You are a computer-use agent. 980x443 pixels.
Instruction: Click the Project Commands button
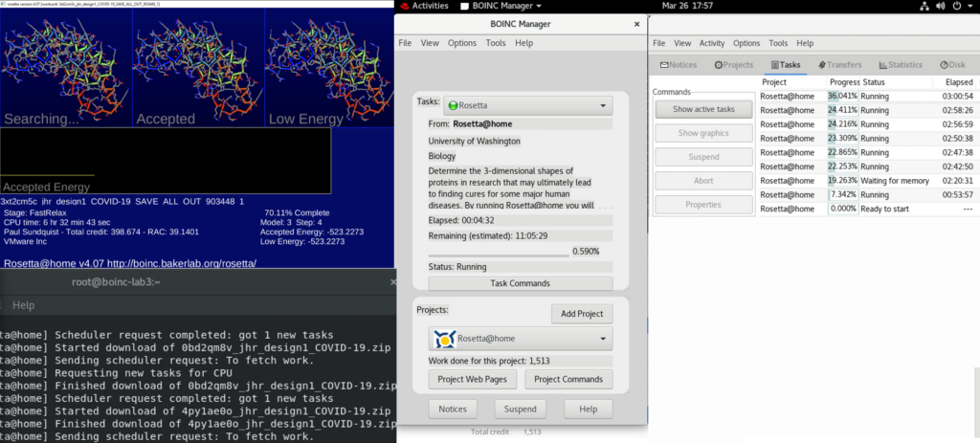click(568, 379)
